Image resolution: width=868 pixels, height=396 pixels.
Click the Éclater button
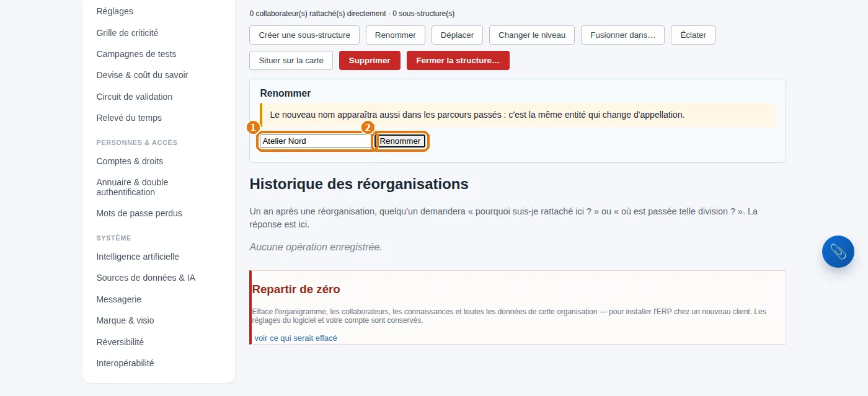693,35
